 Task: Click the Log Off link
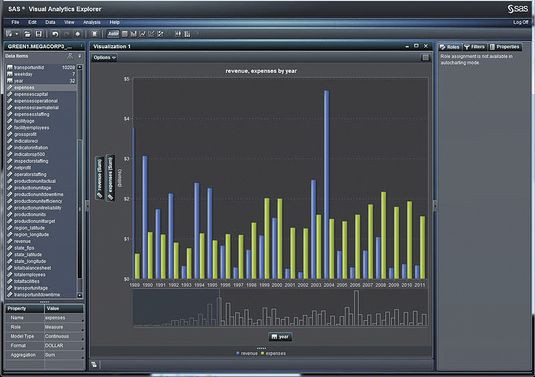pyautogui.click(x=521, y=22)
